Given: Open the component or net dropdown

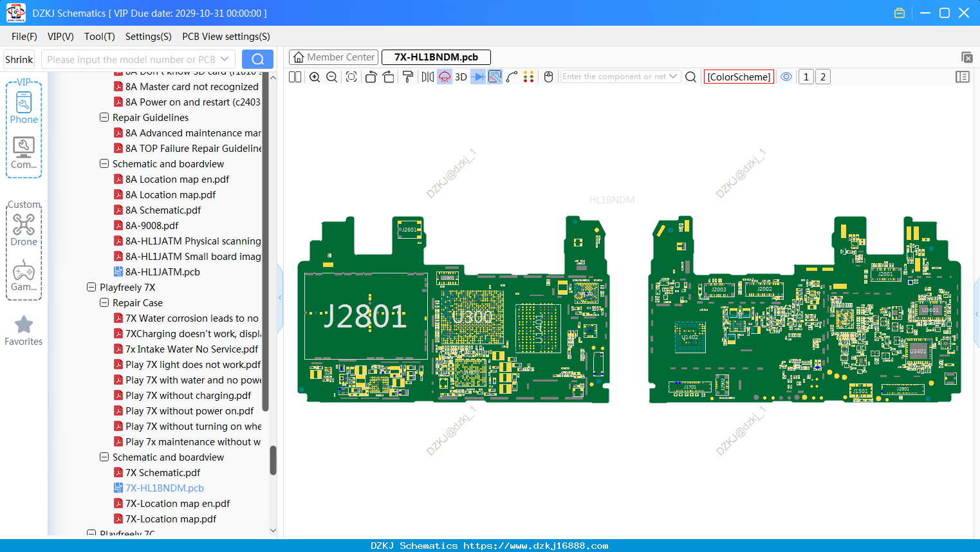Looking at the screenshot, I should 673,77.
